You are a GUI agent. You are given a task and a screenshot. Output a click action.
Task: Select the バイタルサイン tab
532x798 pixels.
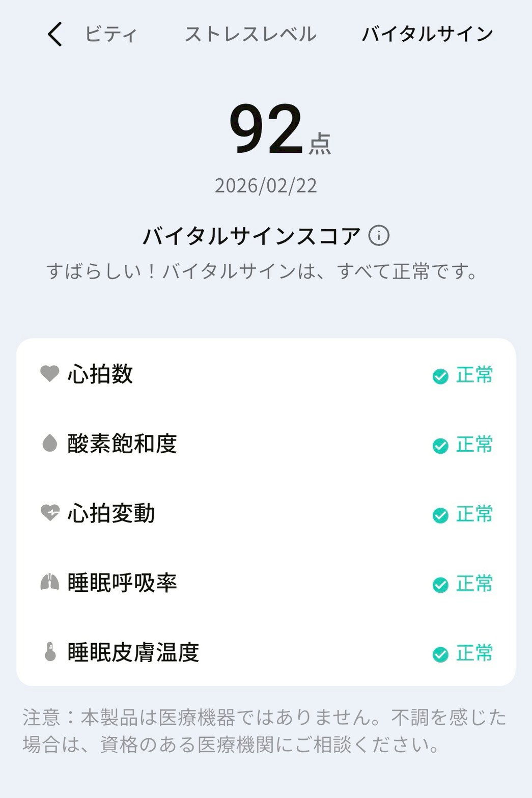click(427, 34)
